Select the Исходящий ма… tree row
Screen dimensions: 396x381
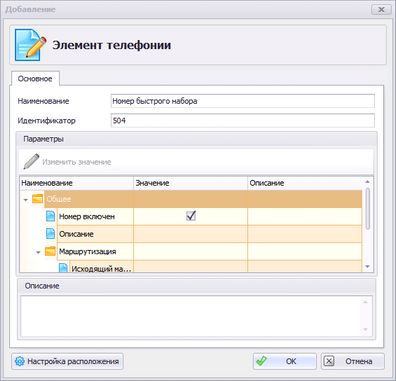(216, 267)
